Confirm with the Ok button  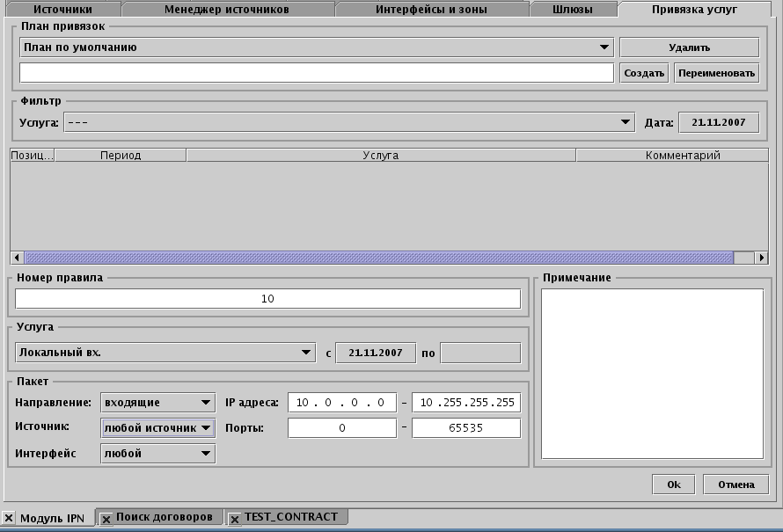coord(674,485)
